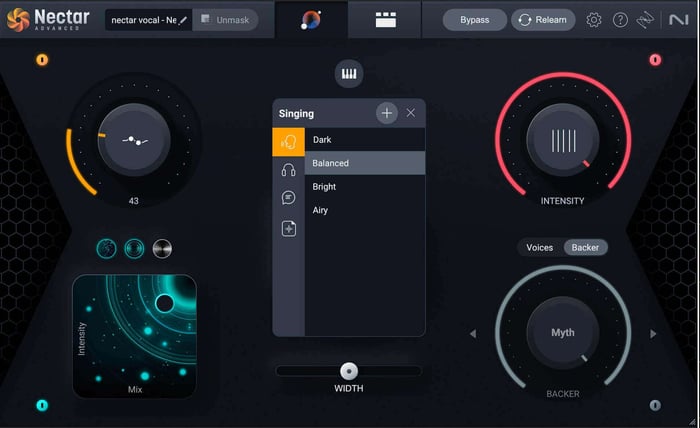The height and width of the screenshot is (428, 700).
Task: Click the EQ curve knob showing 43
Action: (134, 140)
